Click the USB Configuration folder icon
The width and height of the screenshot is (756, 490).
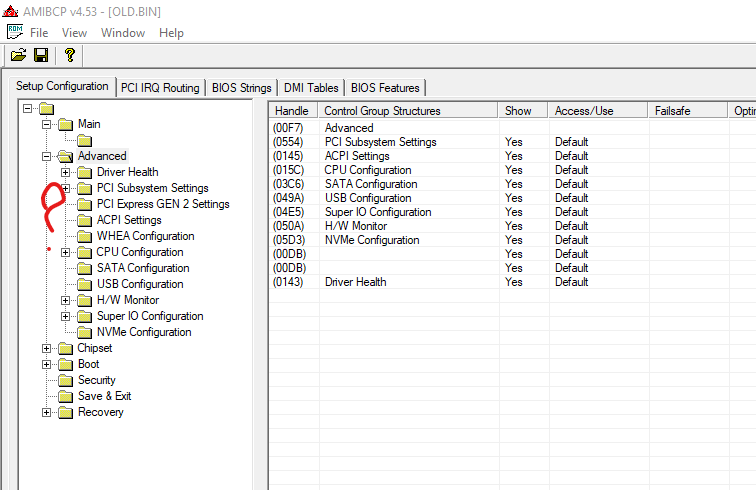tap(84, 284)
